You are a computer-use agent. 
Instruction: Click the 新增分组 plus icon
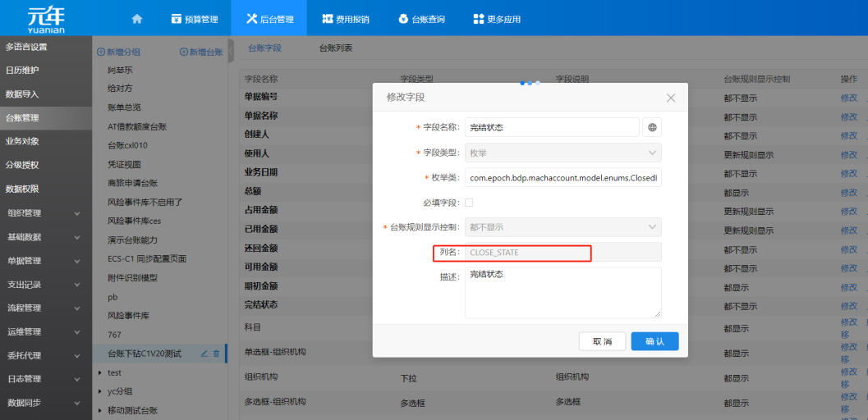pos(101,52)
